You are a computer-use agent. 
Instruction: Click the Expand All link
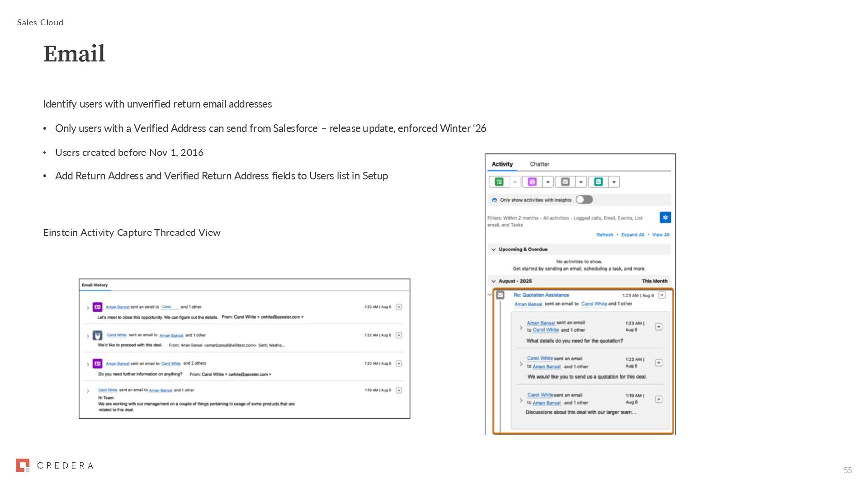click(x=632, y=235)
